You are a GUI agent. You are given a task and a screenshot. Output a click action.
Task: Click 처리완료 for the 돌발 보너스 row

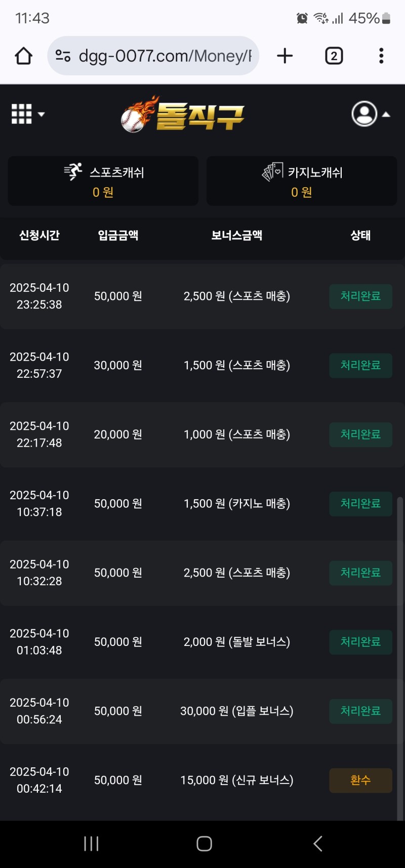tap(360, 642)
